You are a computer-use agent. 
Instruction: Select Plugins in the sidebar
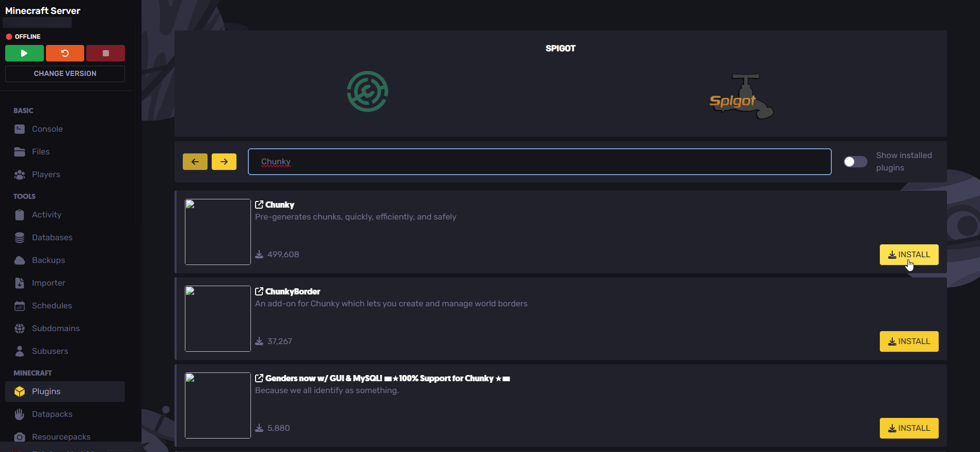(x=65, y=392)
